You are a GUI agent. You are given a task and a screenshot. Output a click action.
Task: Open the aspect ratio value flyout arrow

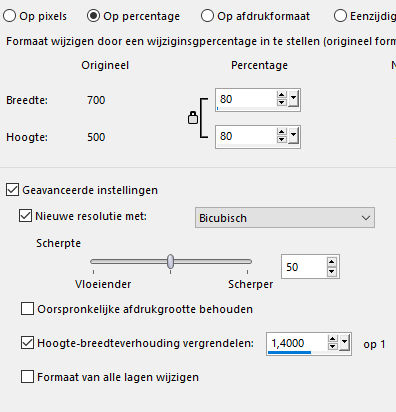point(344,343)
